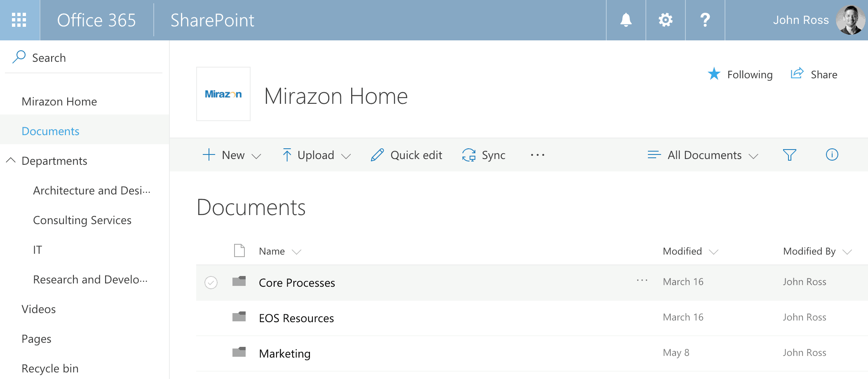Image resolution: width=868 pixels, height=379 pixels.
Task: Click the Mirazon Home site title
Action: 336,96
